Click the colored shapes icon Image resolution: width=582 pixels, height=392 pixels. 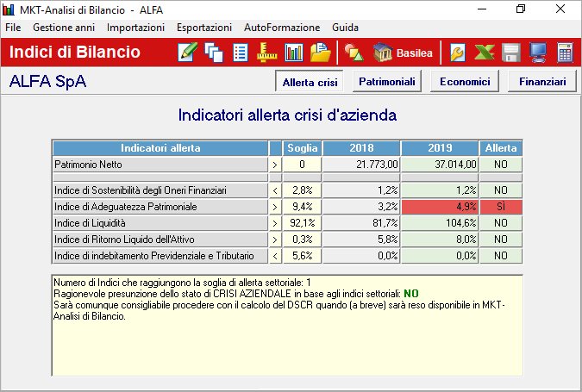[354, 53]
